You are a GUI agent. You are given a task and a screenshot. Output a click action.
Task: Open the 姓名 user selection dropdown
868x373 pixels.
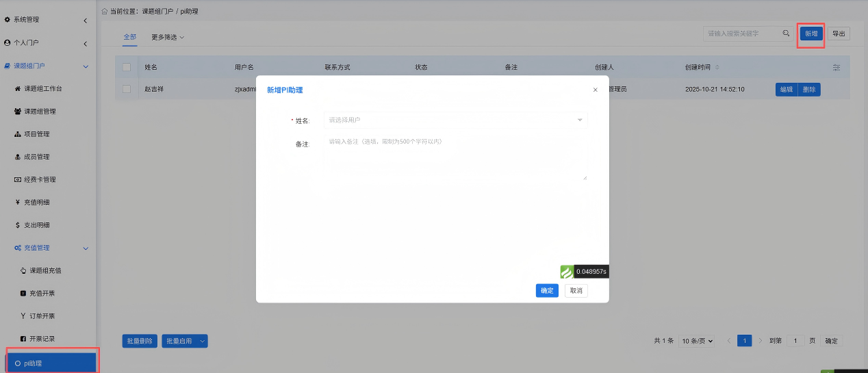pyautogui.click(x=455, y=120)
